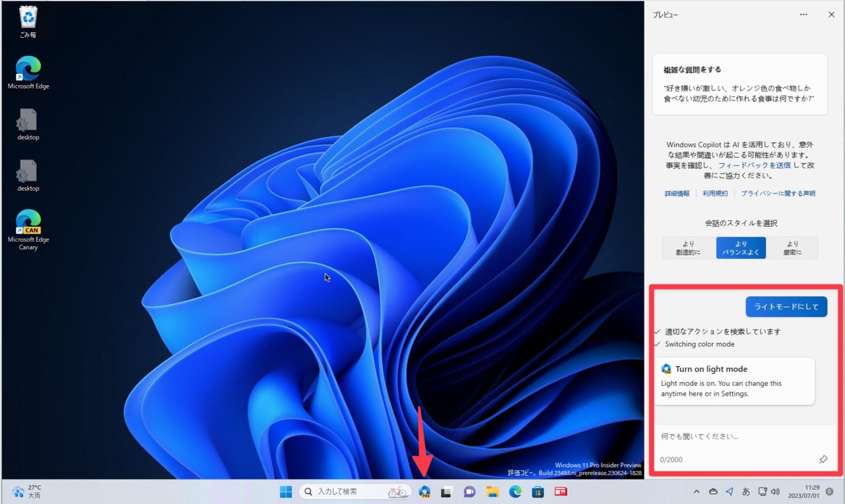Click the pin icon in the Copilot input box
845x504 pixels.
point(823,459)
